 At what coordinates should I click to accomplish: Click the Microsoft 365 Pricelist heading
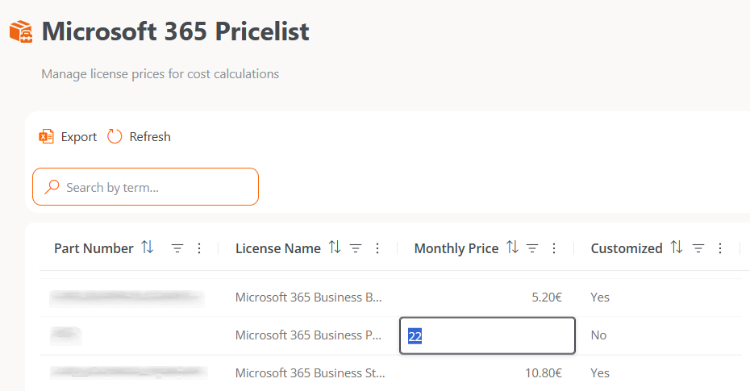[x=176, y=32]
